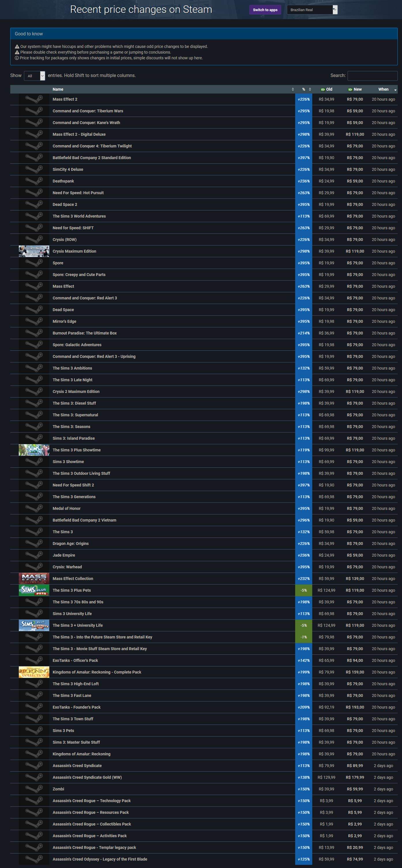Click -1% badge for Into the Future

point(304,637)
